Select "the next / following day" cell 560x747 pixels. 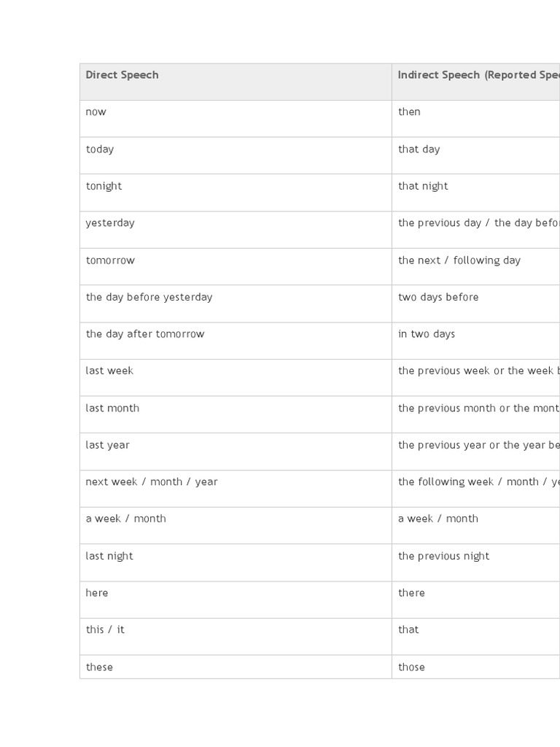click(459, 260)
